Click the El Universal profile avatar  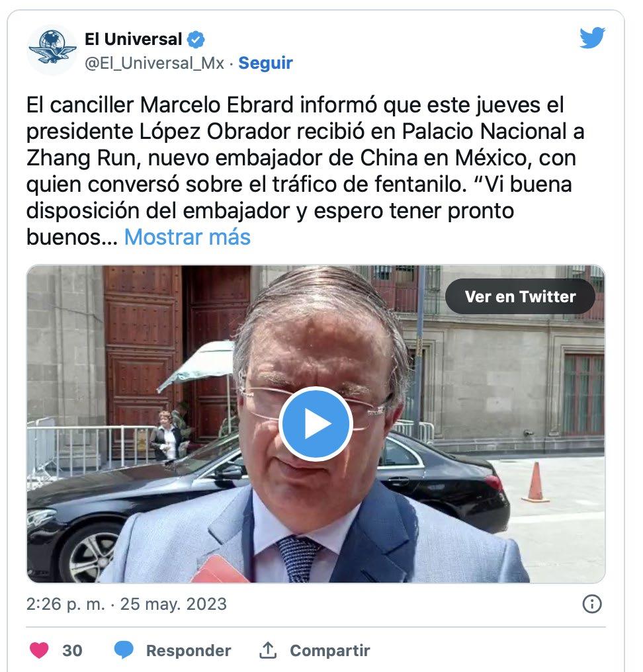[x=52, y=50]
